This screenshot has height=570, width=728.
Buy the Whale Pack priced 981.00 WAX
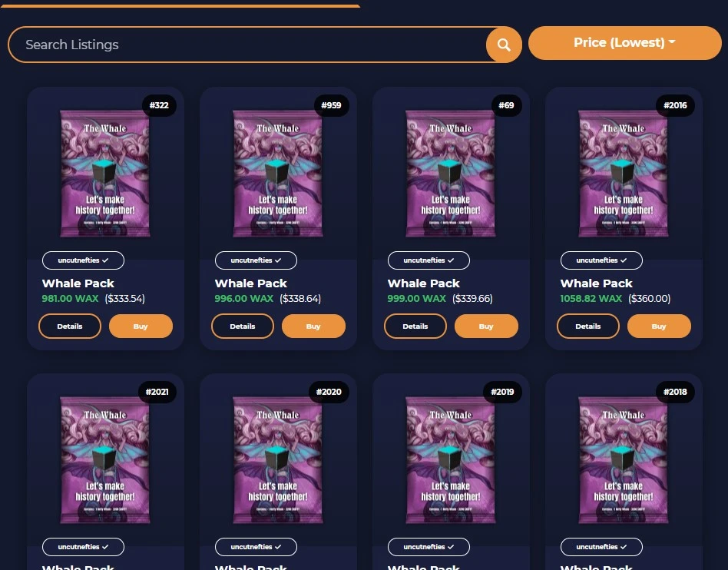coord(141,326)
